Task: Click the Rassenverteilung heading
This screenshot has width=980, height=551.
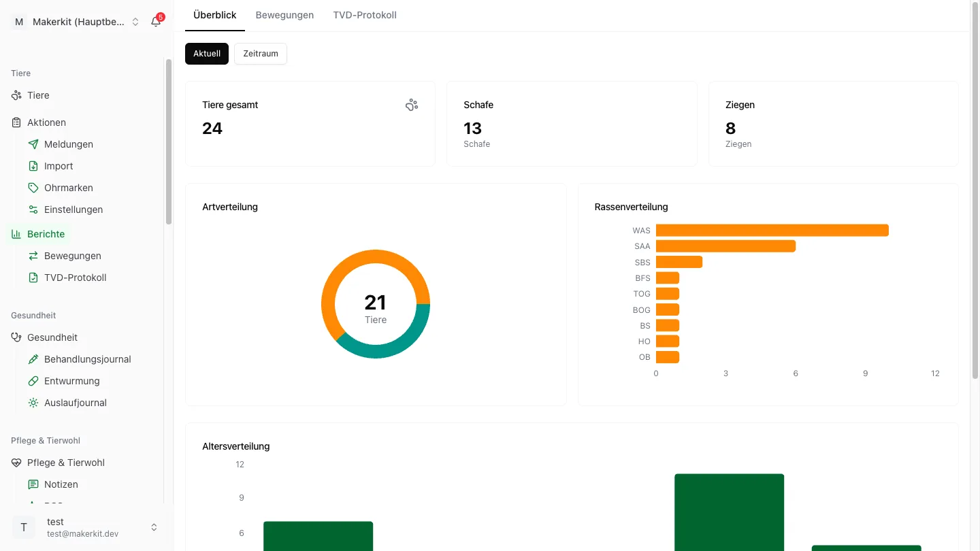Action: click(631, 207)
